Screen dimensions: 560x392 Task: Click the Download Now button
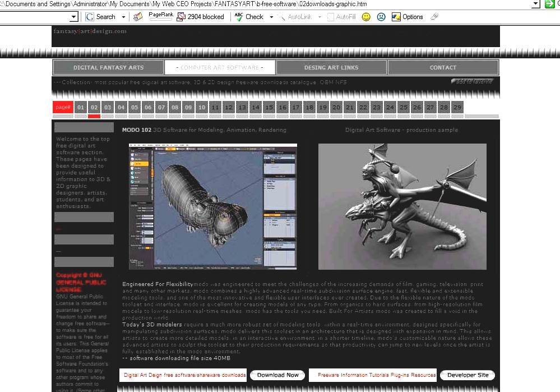[277, 375]
